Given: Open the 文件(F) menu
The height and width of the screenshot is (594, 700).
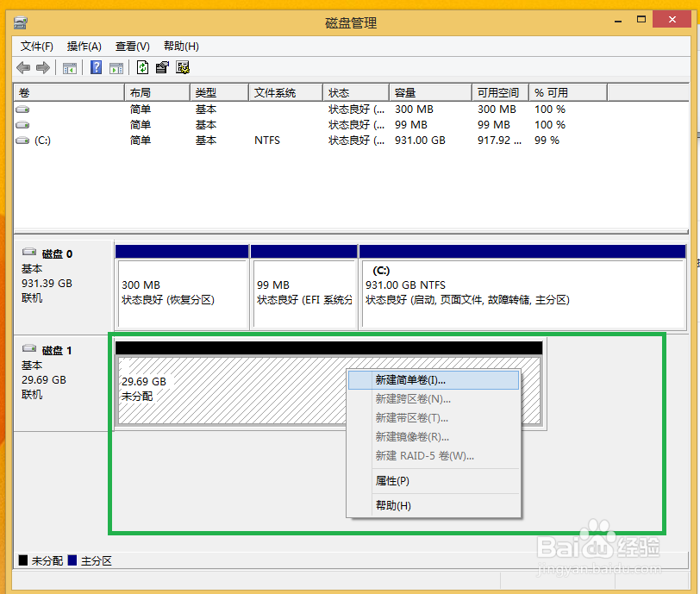Looking at the screenshot, I should tap(36, 46).
